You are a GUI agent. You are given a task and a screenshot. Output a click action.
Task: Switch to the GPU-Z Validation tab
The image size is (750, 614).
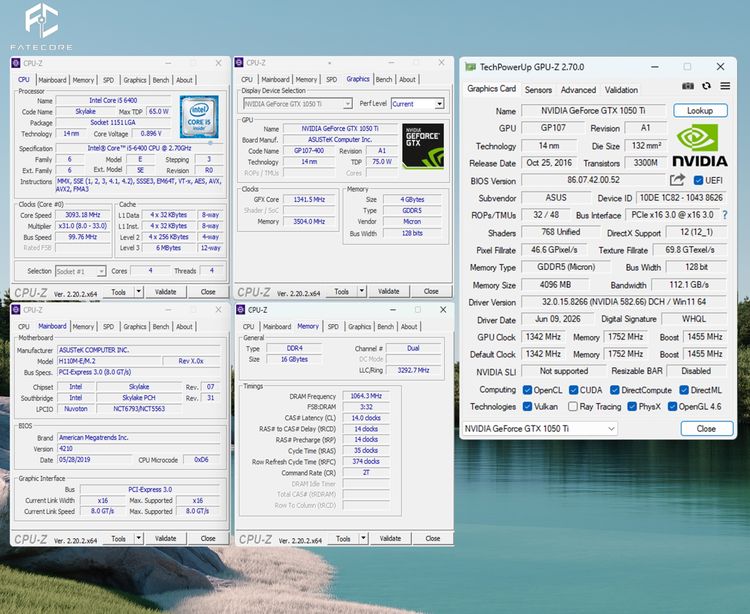621,90
